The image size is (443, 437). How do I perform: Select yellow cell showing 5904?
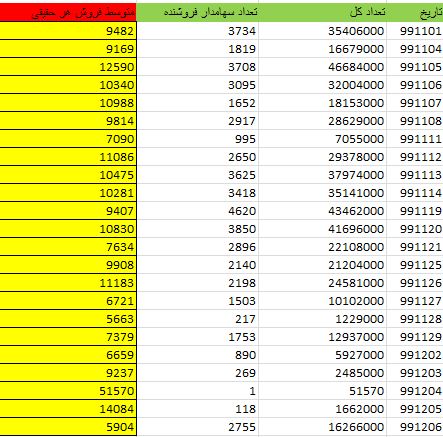pyautogui.click(x=68, y=427)
